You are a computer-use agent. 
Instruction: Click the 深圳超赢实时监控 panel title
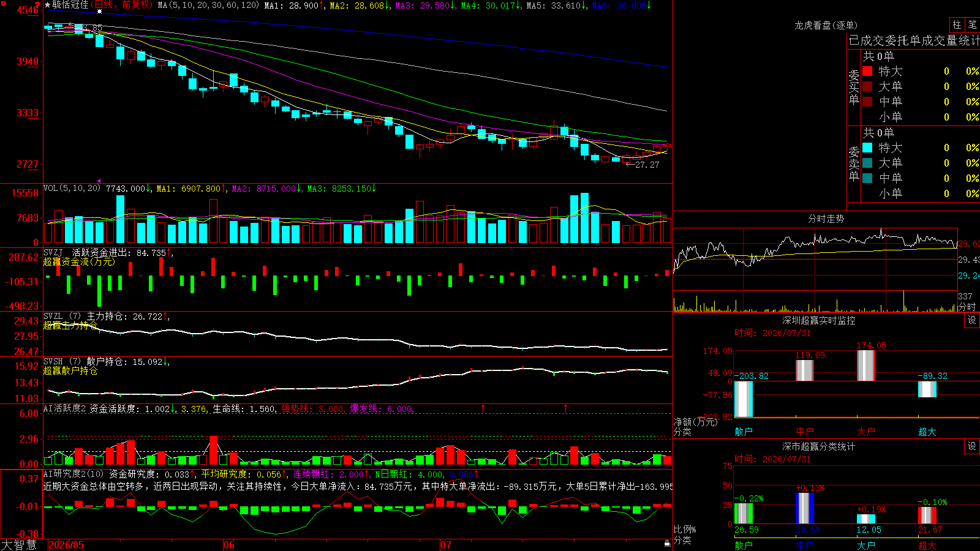click(x=819, y=320)
